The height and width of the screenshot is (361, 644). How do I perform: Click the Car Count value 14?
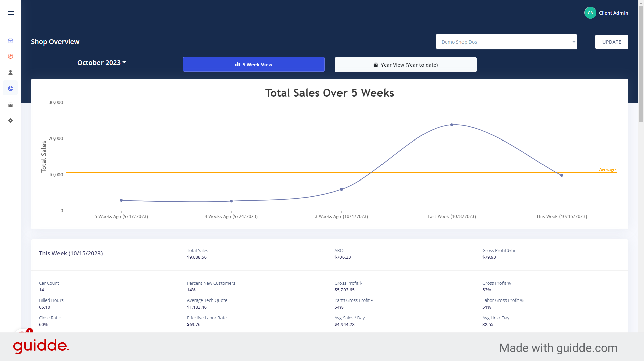(x=41, y=290)
